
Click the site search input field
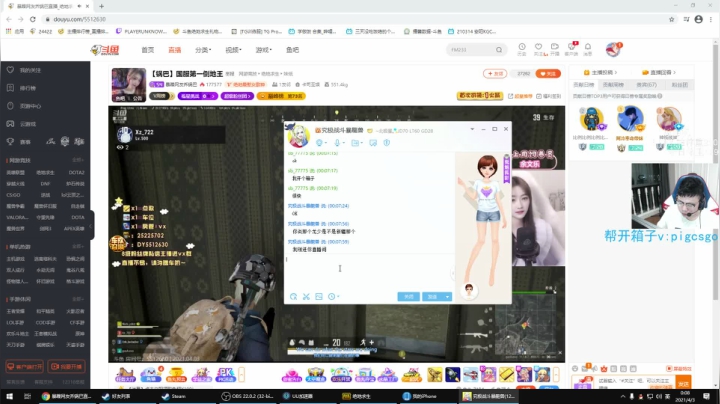[x=471, y=50]
